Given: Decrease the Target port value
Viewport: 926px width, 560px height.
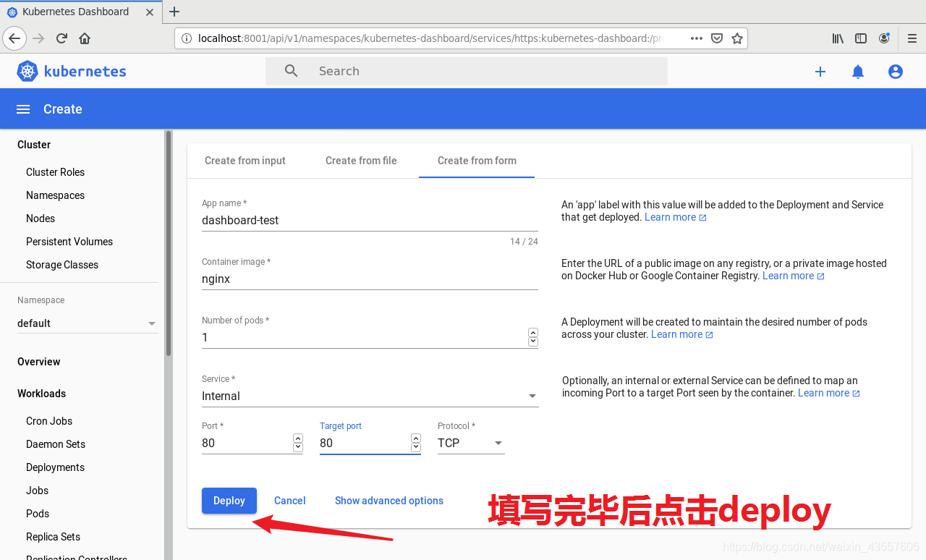Looking at the screenshot, I should pyautogui.click(x=416, y=447).
